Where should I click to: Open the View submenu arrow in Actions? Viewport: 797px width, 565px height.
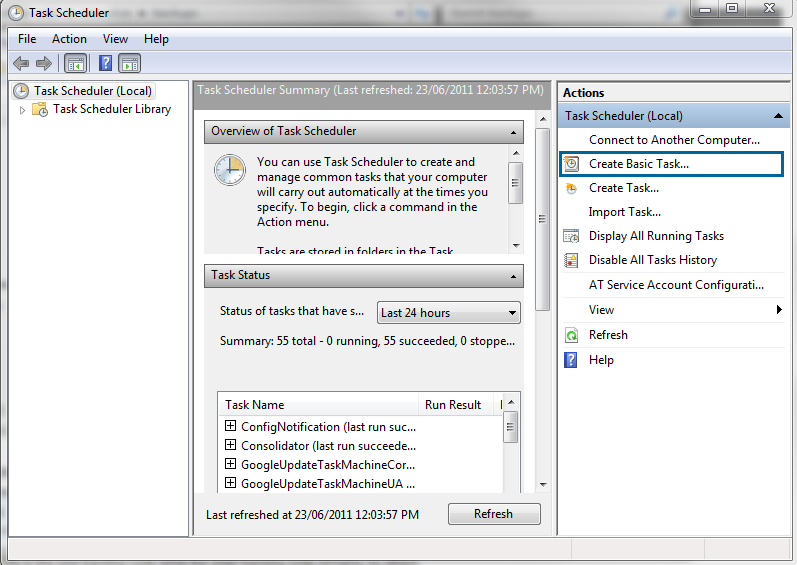tap(779, 309)
